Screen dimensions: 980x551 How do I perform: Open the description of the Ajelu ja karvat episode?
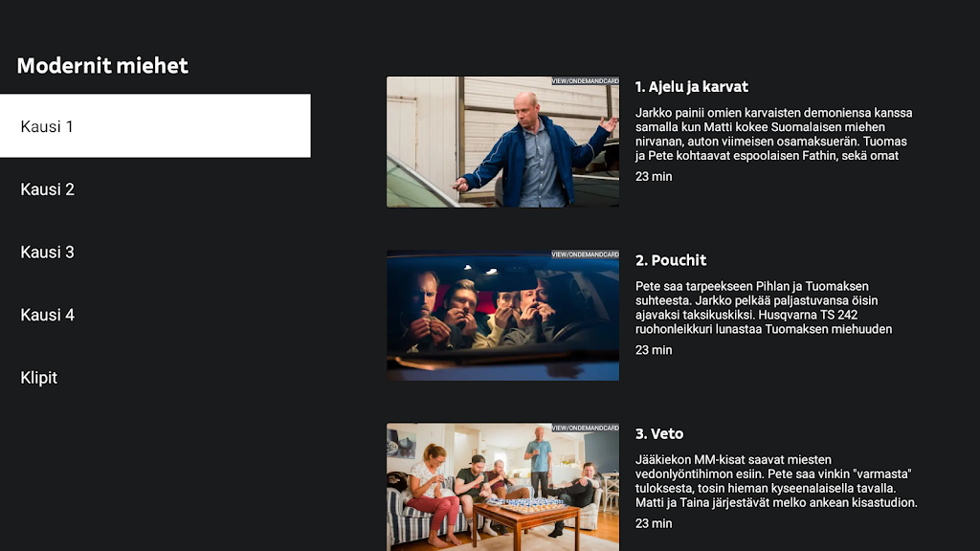click(775, 134)
